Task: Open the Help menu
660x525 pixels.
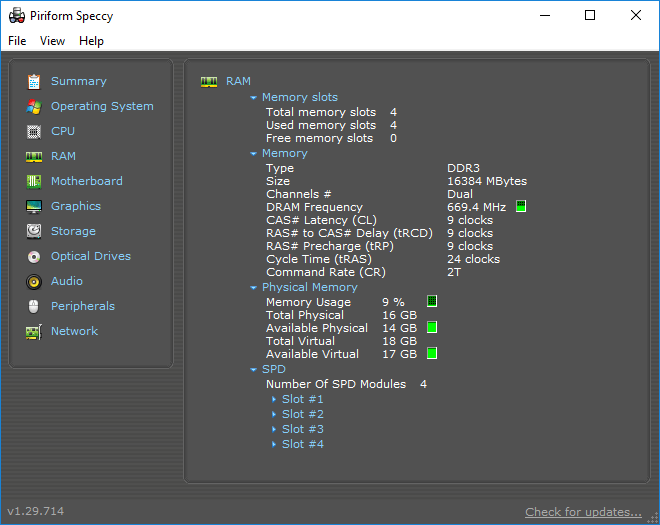Action: point(91,41)
